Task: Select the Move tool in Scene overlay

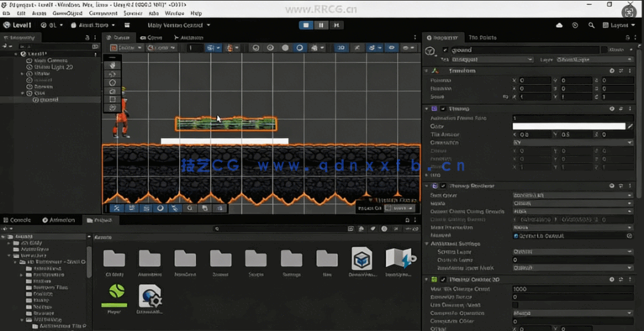Action: click(x=113, y=74)
